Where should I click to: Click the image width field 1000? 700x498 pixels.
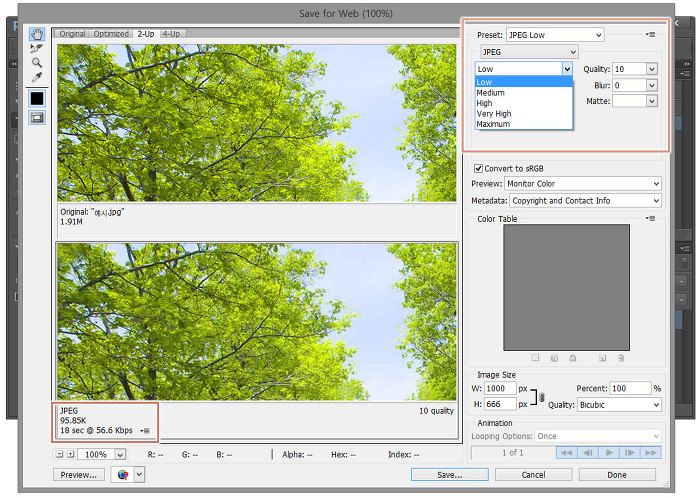pos(500,388)
